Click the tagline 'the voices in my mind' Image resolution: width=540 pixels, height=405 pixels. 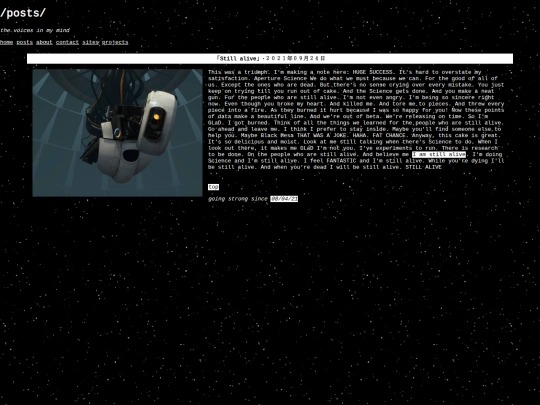[x=35, y=30]
